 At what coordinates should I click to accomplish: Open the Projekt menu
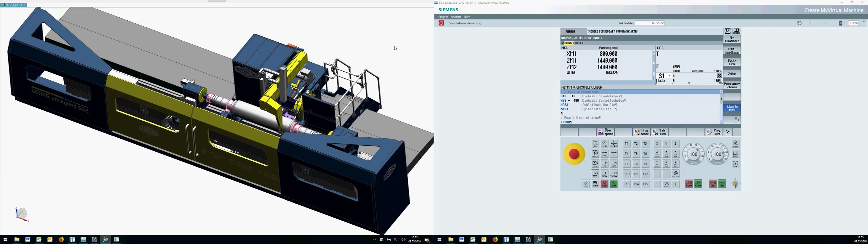point(443,17)
